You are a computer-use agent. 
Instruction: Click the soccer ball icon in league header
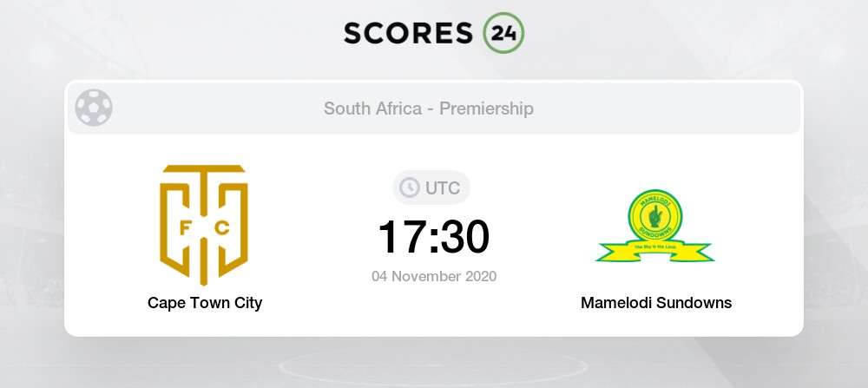click(94, 108)
